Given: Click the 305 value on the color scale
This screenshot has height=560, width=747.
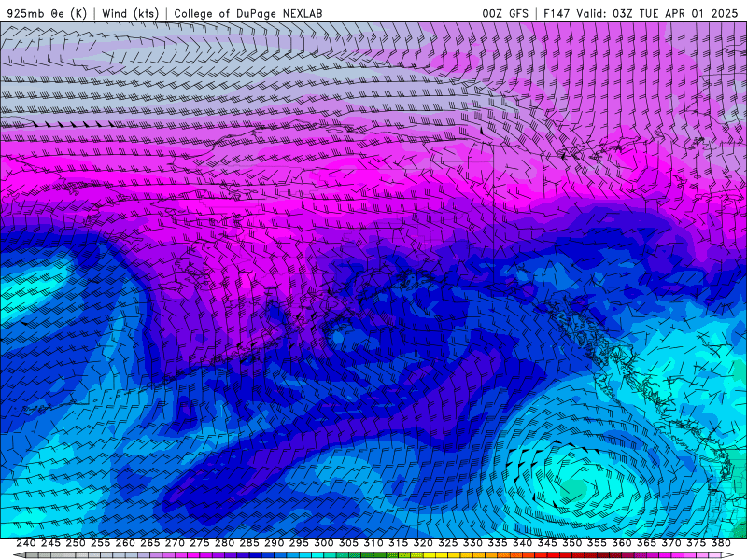Looking at the screenshot, I should tap(348, 543).
